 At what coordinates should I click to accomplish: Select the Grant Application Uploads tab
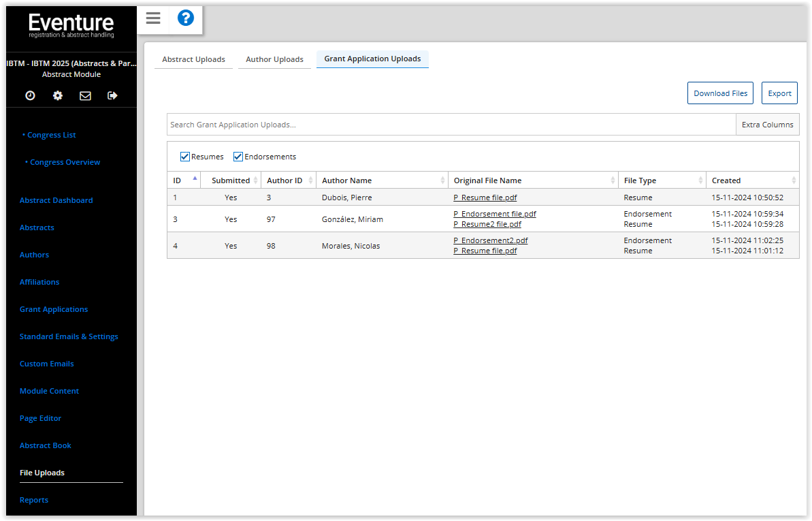tap(372, 59)
